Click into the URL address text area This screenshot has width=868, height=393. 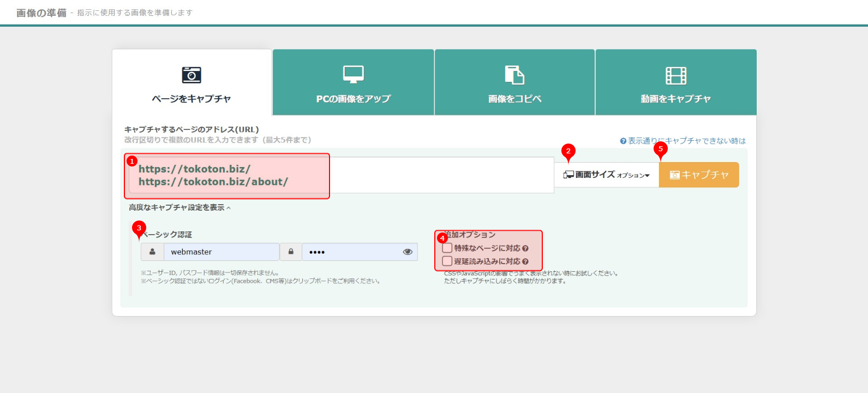[x=436, y=175]
